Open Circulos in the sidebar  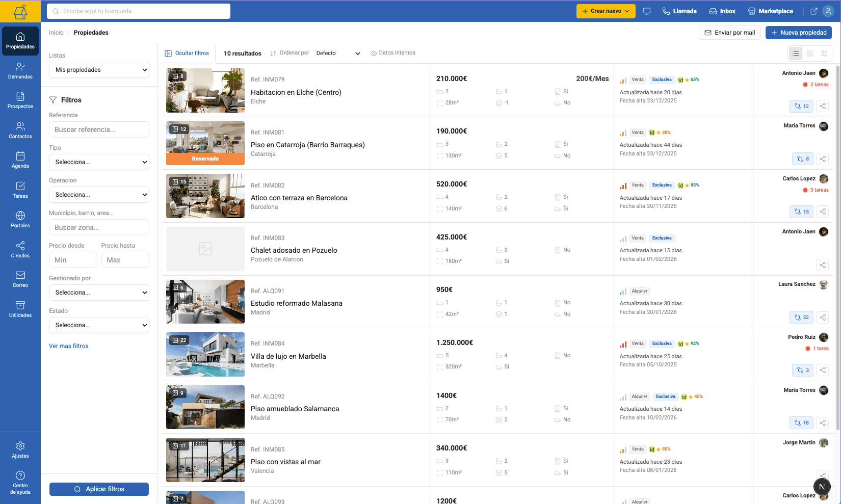pos(20,250)
